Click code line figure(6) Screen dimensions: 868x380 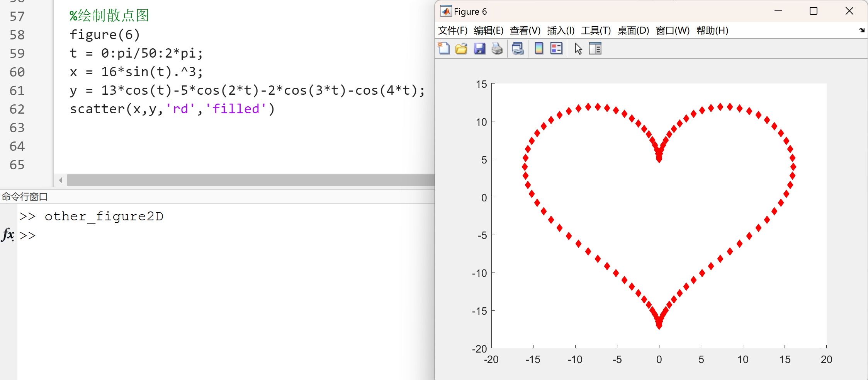point(105,34)
